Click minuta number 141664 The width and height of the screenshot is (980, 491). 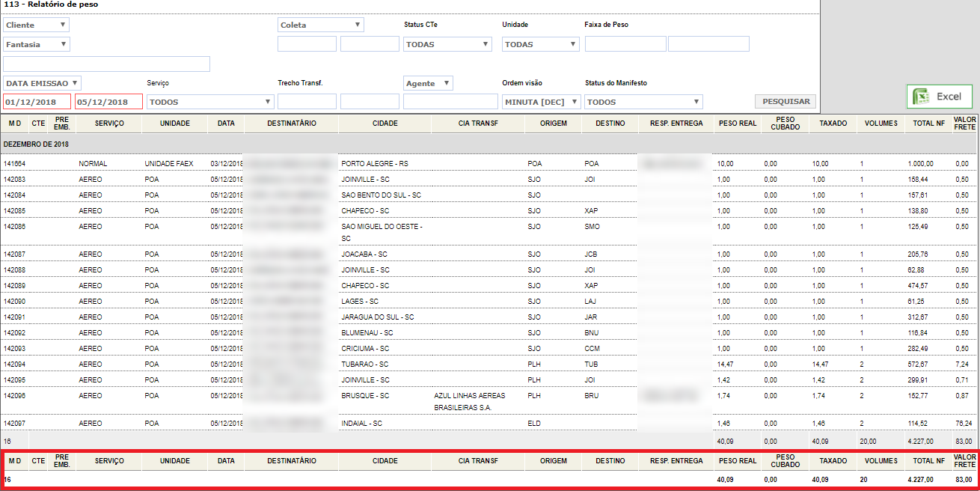[x=14, y=163]
